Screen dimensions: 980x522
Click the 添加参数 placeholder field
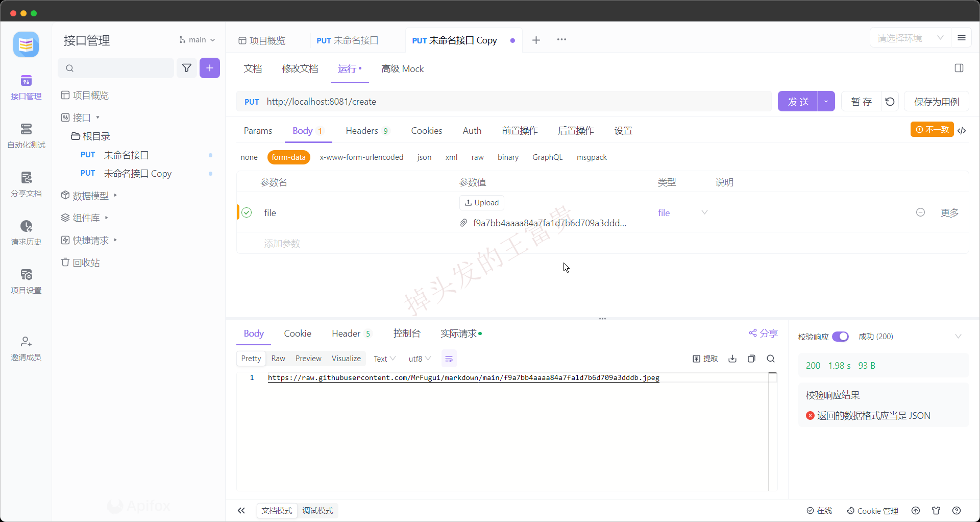tap(282, 244)
